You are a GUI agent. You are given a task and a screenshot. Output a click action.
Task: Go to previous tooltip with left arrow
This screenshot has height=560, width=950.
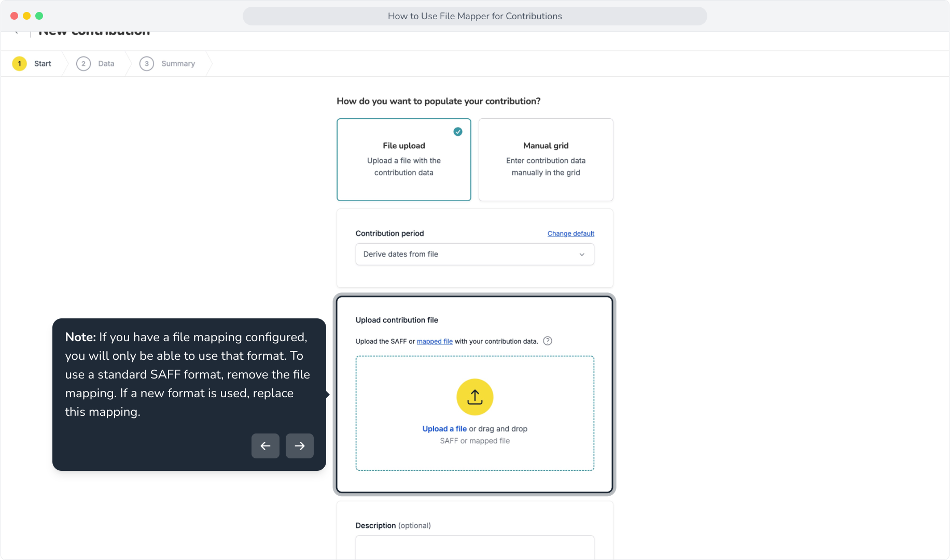(x=266, y=446)
